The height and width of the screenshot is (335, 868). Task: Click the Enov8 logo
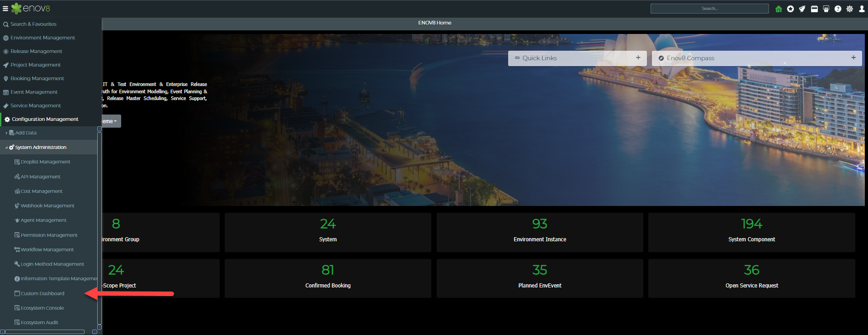coord(31,8)
